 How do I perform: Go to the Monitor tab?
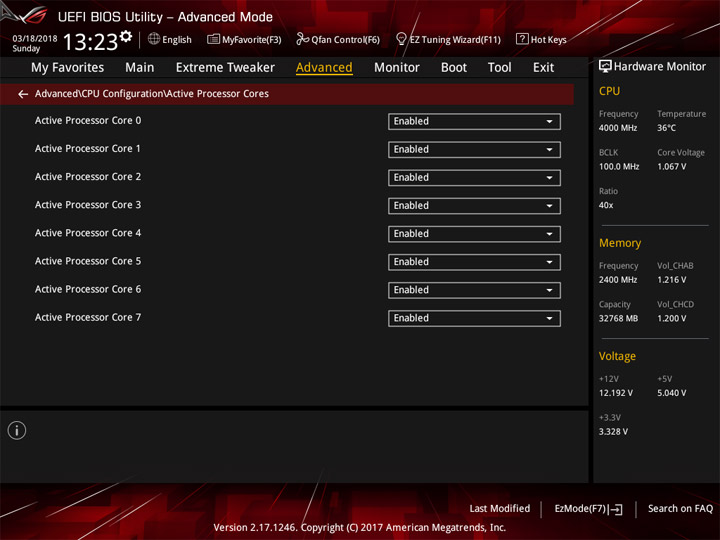click(x=397, y=68)
